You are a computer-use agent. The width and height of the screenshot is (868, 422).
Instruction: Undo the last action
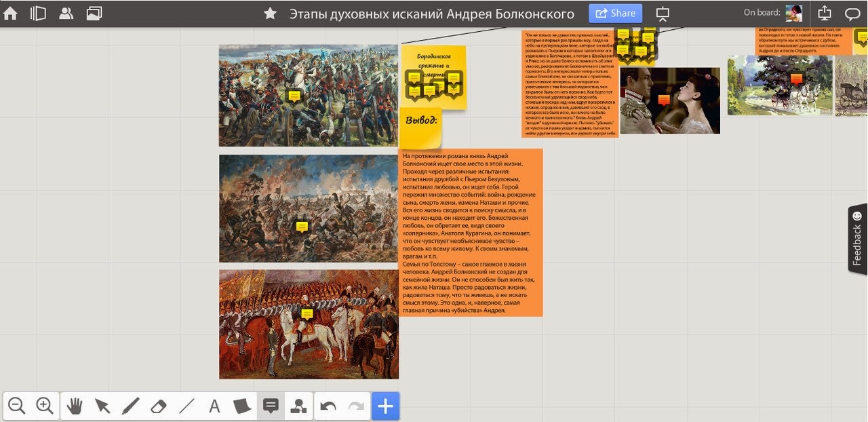click(328, 406)
